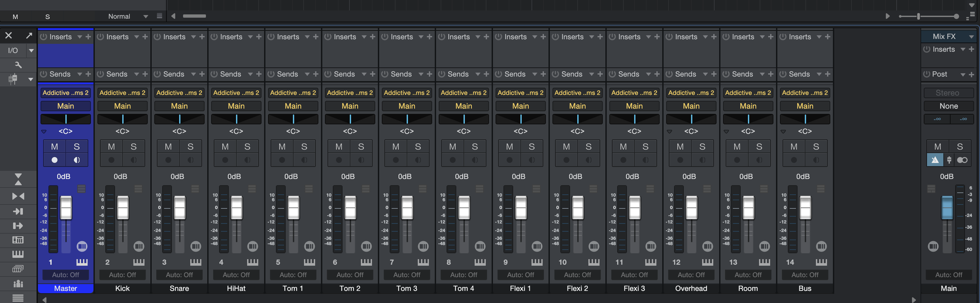Open the channel list icon in the sidebar
This screenshot has width=980, height=303.
pos(18,298)
